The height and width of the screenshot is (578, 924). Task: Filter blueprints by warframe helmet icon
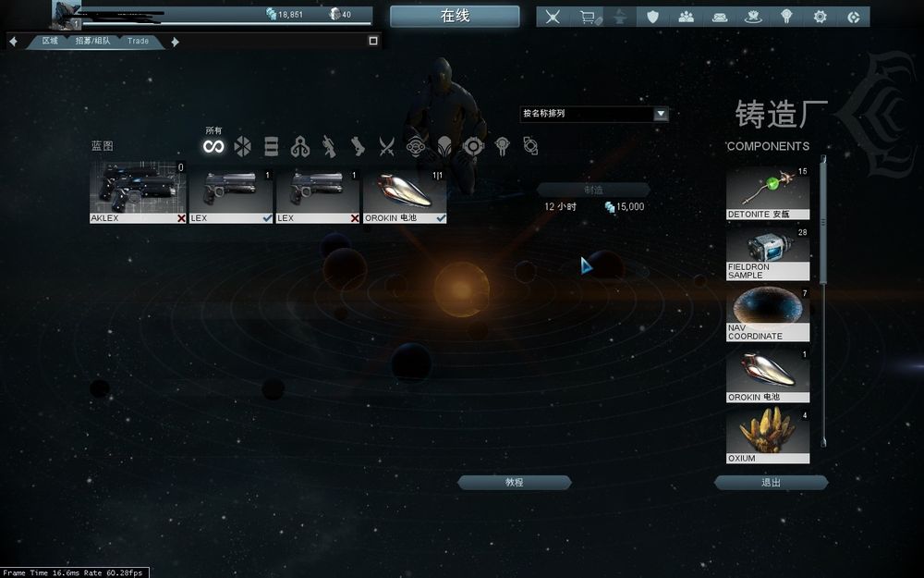pyautogui.click(x=444, y=146)
